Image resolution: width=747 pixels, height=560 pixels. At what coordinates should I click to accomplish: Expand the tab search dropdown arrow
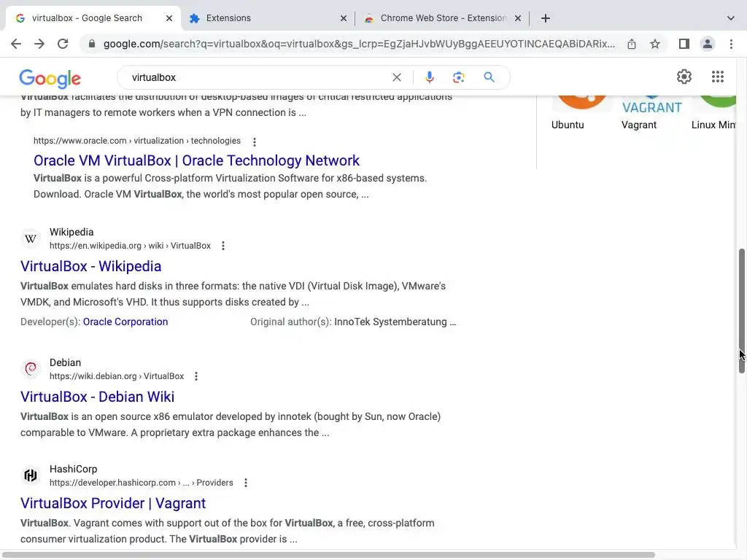point(730,18)
